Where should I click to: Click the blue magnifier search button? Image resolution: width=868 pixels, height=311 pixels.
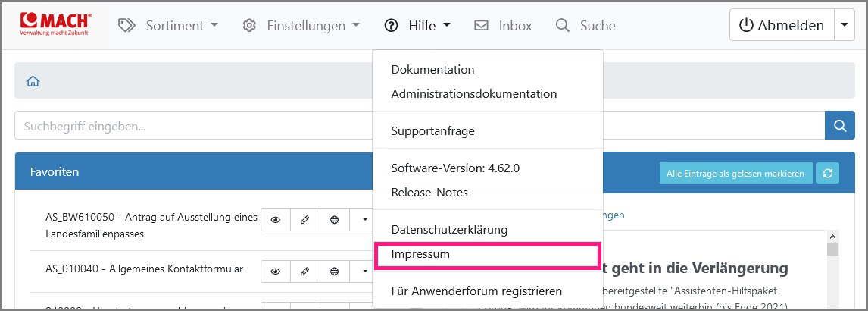coord(839,126)
